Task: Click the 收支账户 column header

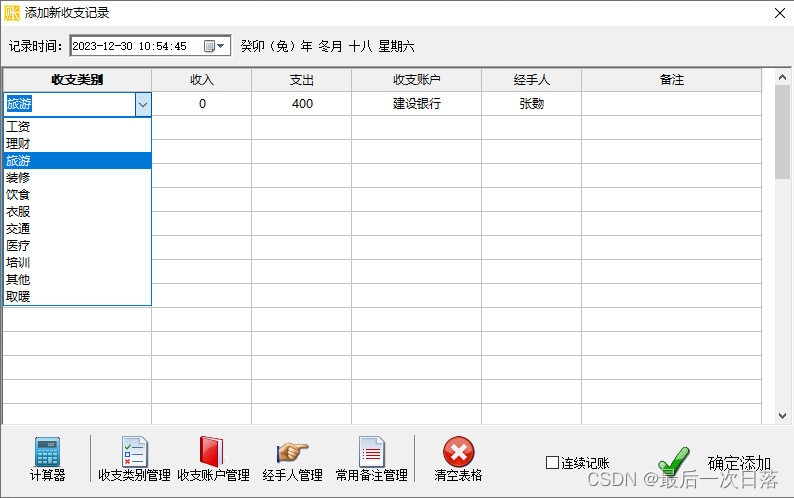Action: 416,80
